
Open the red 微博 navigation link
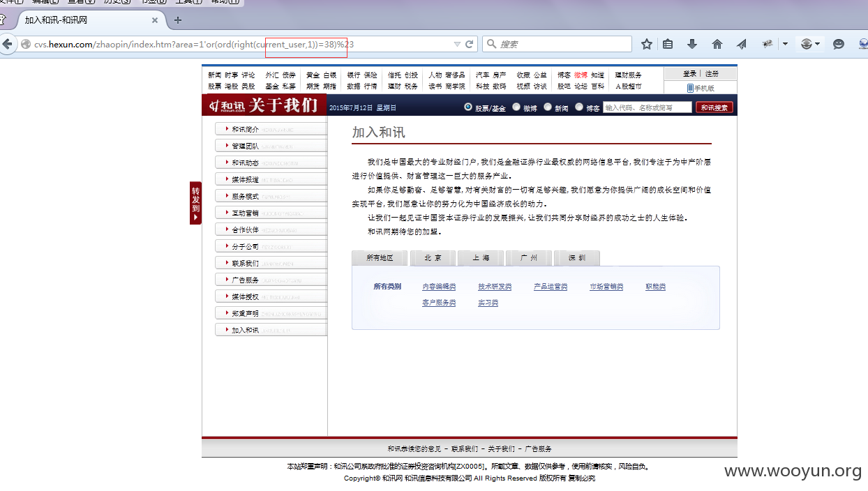tap(580, 75)
